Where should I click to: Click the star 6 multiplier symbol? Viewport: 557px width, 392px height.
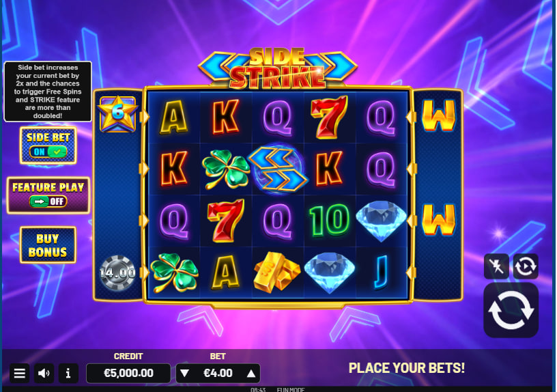(117, 114)
